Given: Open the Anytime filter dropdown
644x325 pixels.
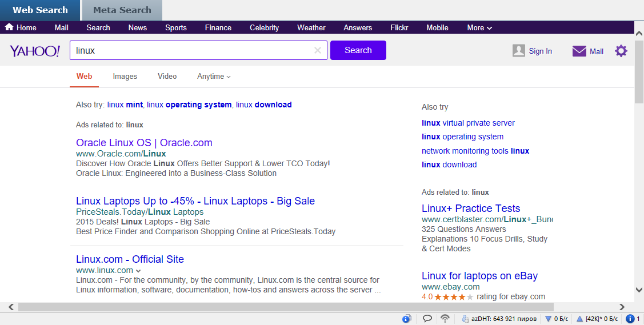Looking at the screenshot, I should 214,77.
